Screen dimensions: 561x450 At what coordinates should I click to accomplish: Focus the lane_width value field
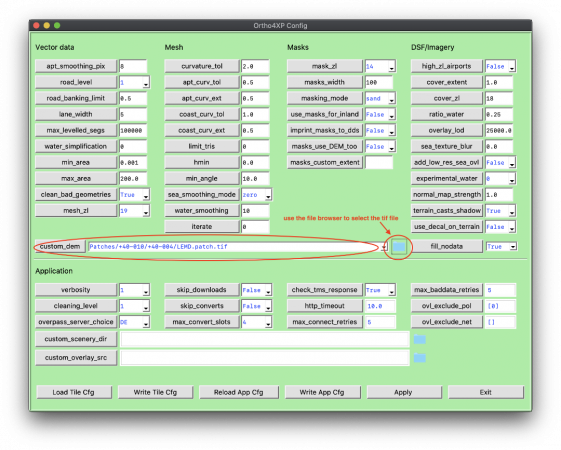coord(133,114)
